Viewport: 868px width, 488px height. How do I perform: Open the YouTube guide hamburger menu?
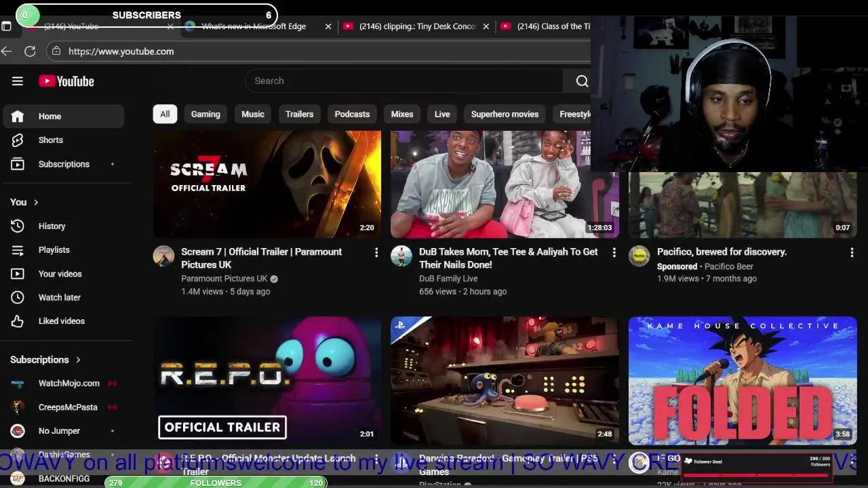[18, 81]
